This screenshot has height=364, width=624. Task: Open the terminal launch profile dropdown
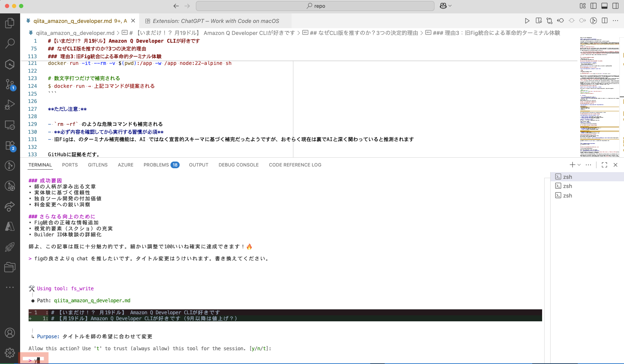pos(579,165)
